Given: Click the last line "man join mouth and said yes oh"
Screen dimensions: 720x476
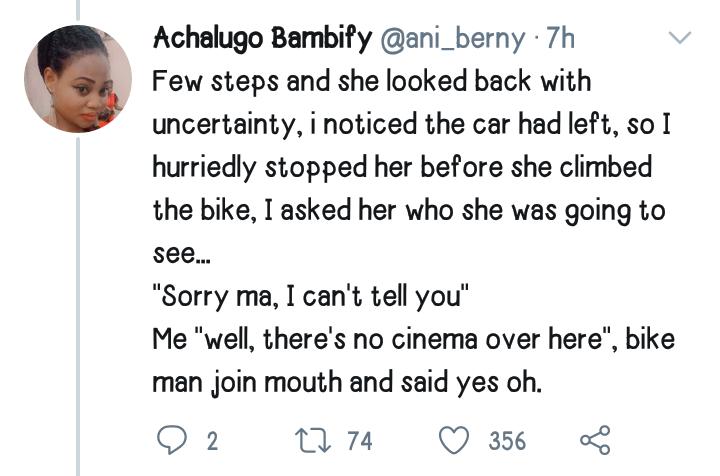Looking at the screenshot, I should tap(347, 383).
